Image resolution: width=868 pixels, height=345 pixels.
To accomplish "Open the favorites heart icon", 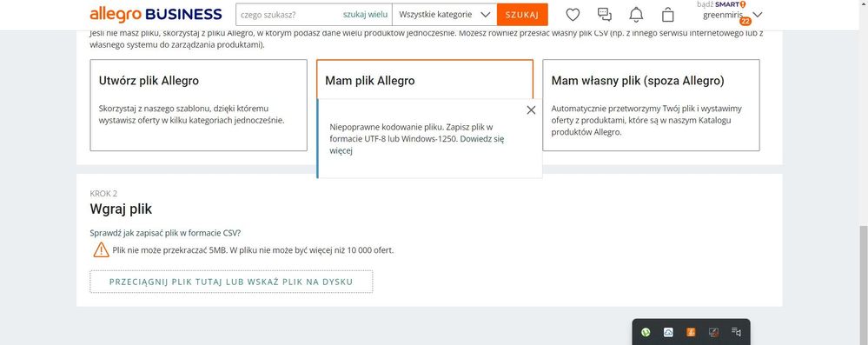I will [x=573, y=15].
